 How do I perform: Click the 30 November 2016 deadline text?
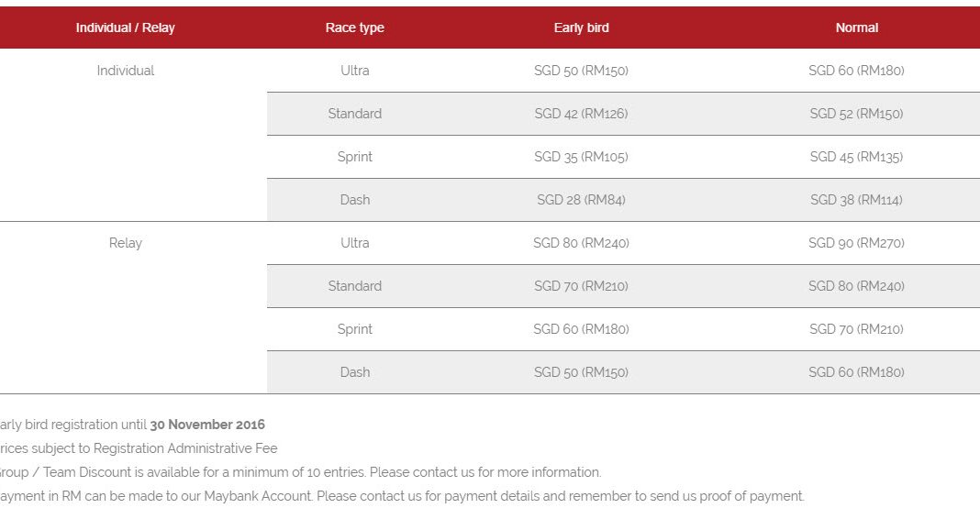tap(207, 425)
